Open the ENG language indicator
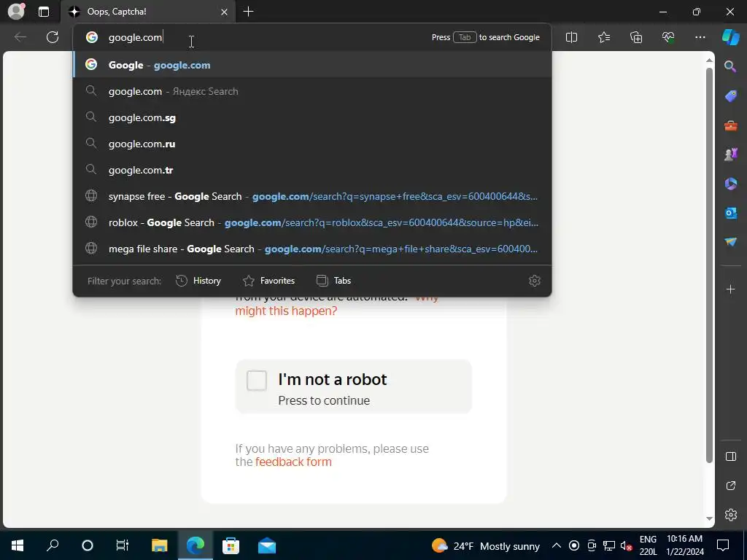 coord(648,545)
